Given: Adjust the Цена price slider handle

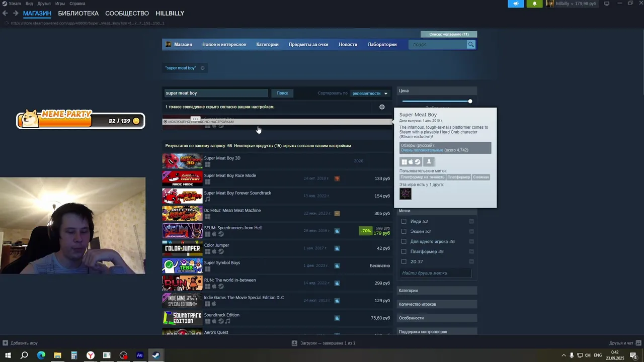Looking at the screenshot, I should (x=470, y=101).
